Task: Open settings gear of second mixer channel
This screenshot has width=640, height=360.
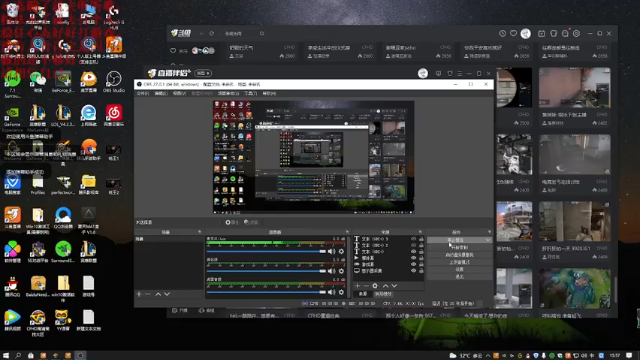Action: [341, 271]
